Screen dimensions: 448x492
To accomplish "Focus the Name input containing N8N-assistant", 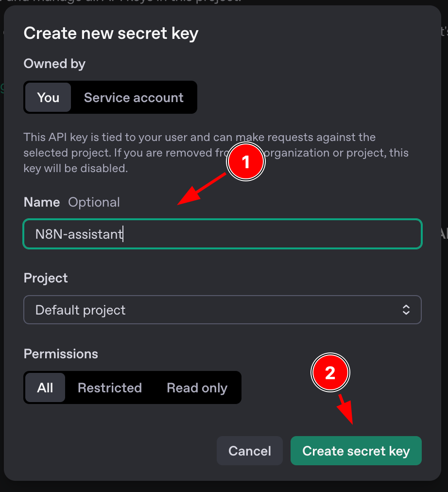I will tap(222, 234).
